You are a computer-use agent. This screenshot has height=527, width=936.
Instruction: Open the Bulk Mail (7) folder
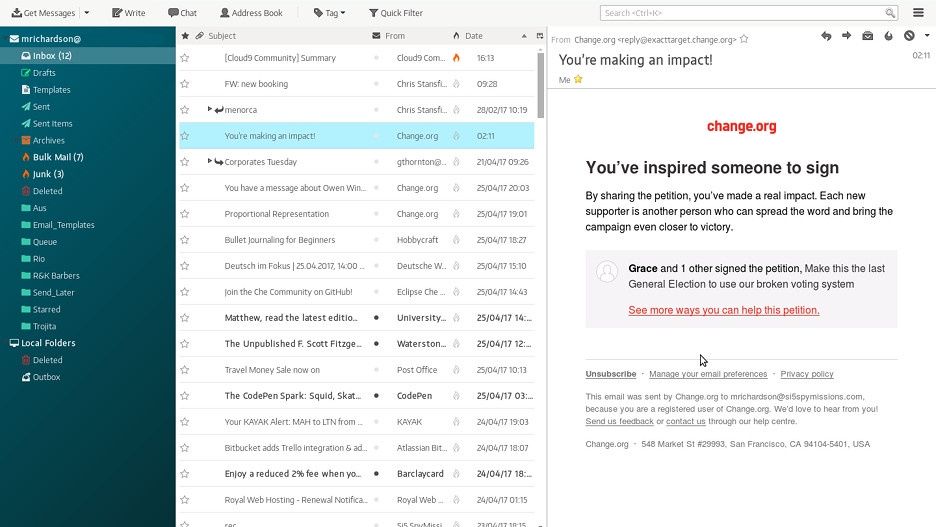pos(52,157)
